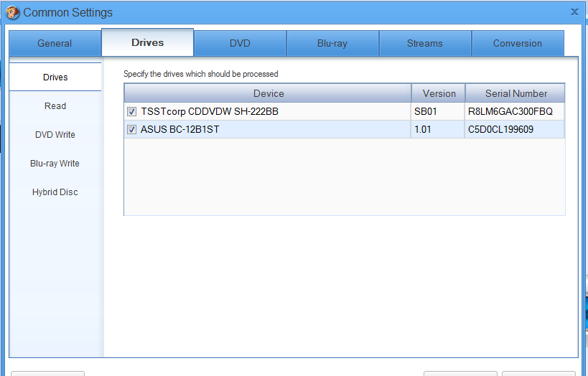Select the TSSTcorp CDDVDW SH-222BB device name

click(x=210, y=112)
